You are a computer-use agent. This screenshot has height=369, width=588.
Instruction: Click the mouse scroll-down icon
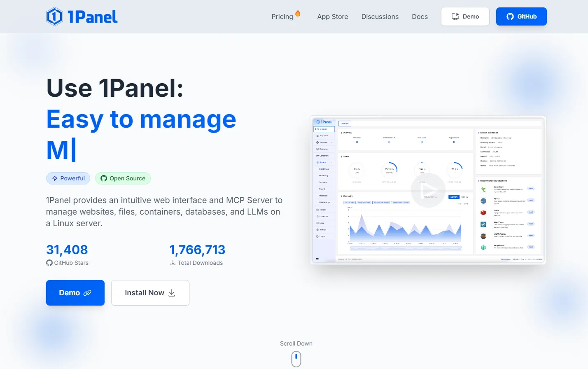click(x=296, y=359)
